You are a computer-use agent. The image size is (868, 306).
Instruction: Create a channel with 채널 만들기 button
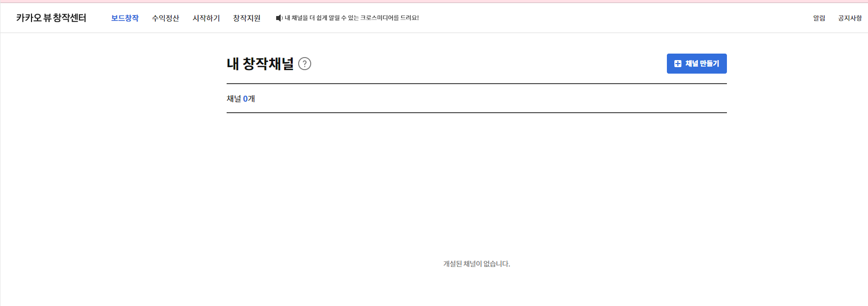tap(696, 64)
